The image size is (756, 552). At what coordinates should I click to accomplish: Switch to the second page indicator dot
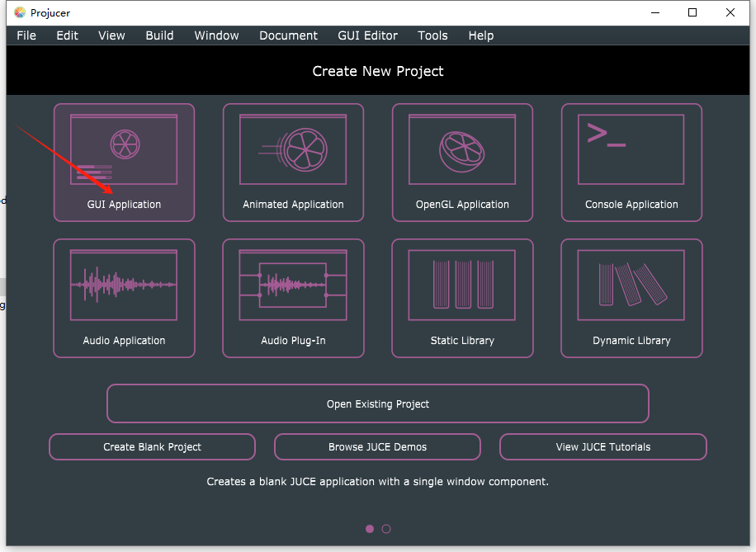pos(386,529)
